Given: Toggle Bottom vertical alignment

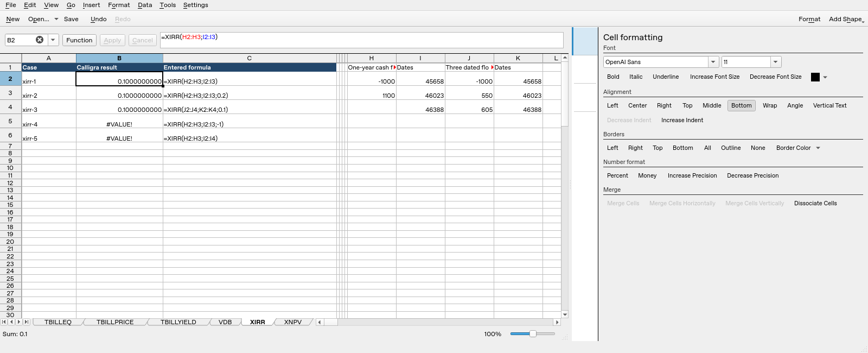Looking at the screenshot, I should (x=741, y=105).
